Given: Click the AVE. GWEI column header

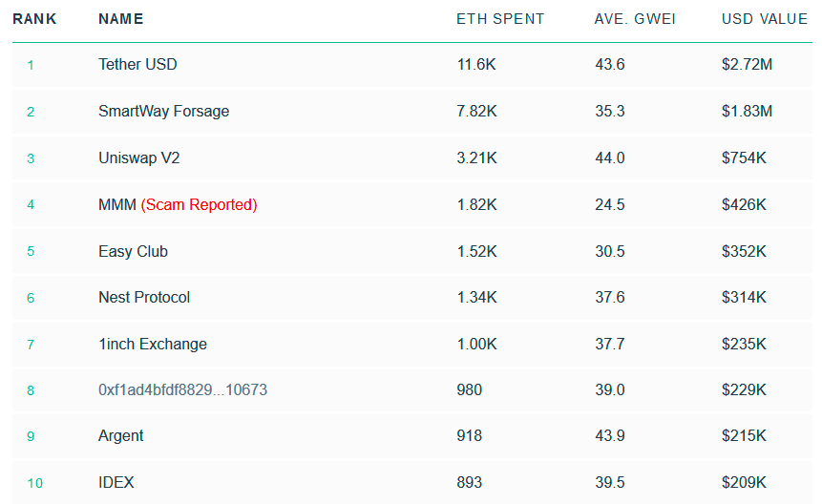Looking at the screenshot, I should [x=634, y=19].
